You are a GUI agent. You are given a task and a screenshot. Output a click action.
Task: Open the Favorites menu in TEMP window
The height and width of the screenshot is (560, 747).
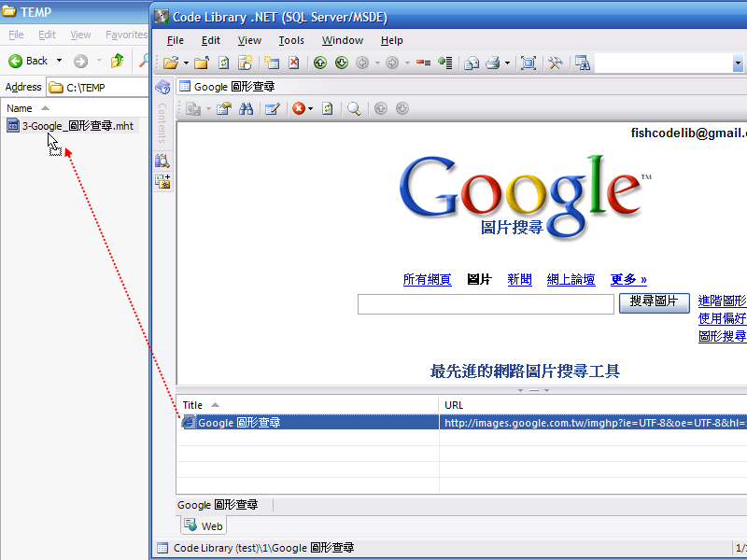click(126, 35)
